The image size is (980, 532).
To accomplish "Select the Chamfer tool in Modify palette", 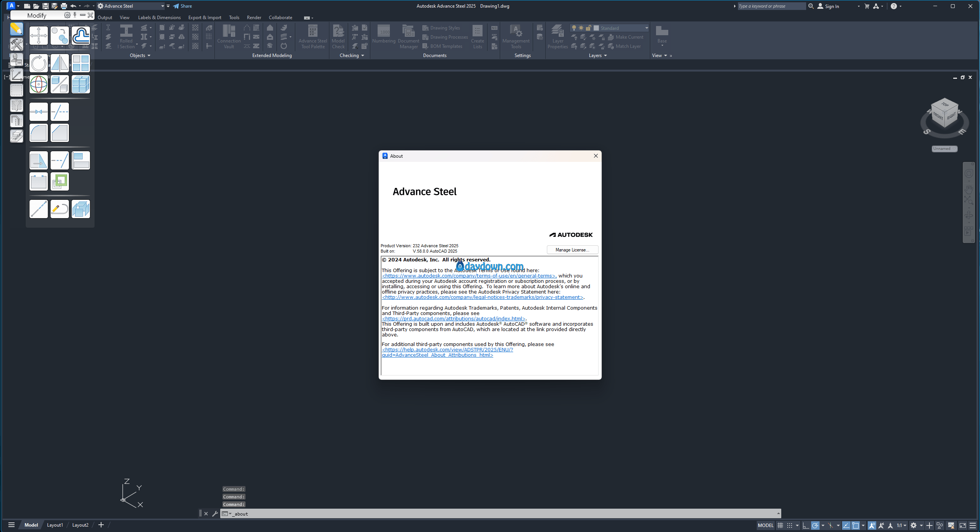I will tap(60, 133).
